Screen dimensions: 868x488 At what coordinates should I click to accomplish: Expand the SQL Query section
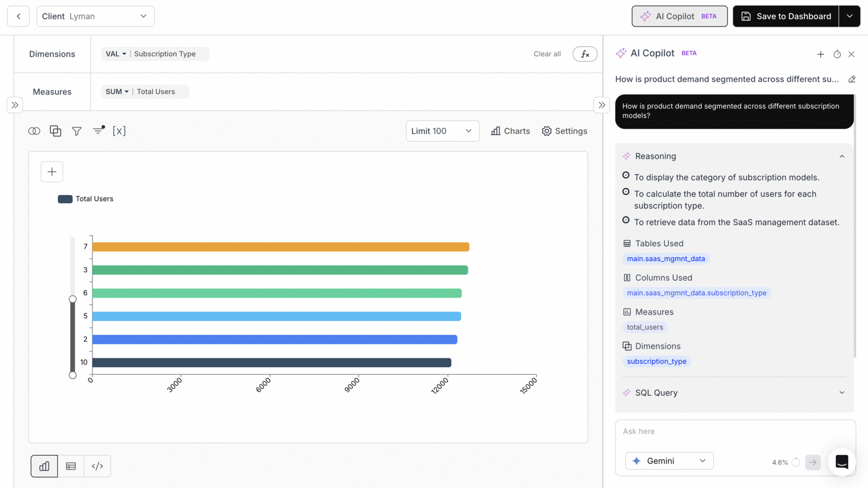click(842, 393)
